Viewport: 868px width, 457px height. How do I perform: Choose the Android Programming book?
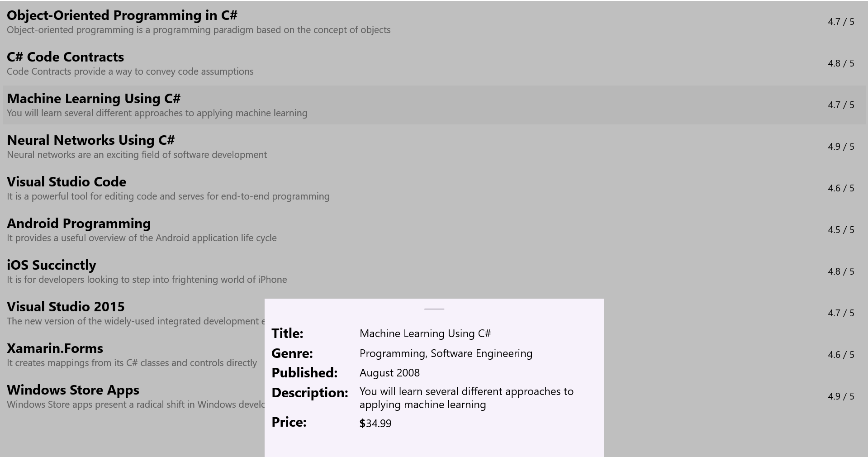pyautogui.click(x=79, y=224)
